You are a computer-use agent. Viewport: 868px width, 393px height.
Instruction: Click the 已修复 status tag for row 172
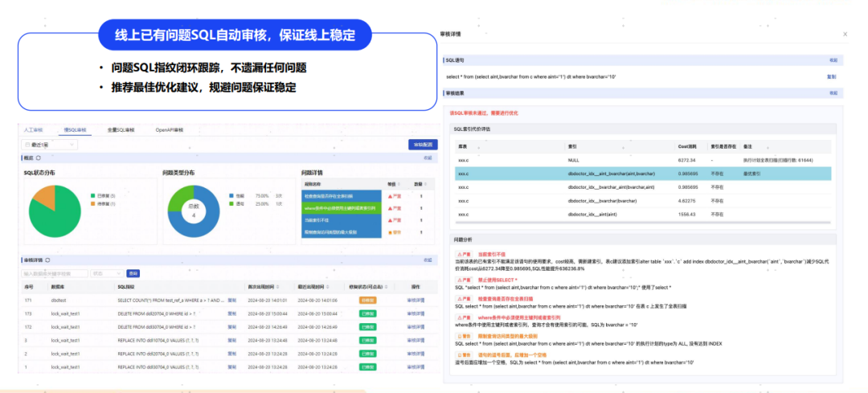tap(367, 327)
